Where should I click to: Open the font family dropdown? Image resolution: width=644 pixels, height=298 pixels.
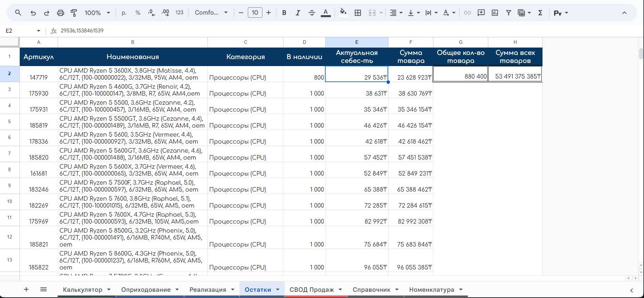click(x=211, y=13)
